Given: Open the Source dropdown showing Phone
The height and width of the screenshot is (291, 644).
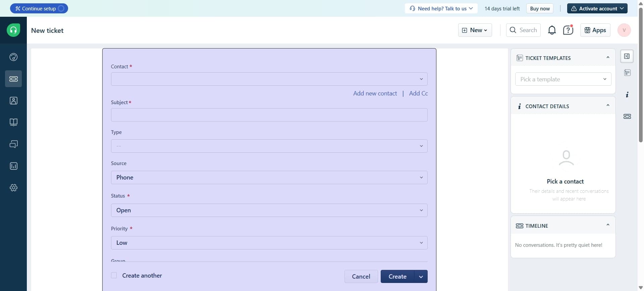Looking at the screenshot, I should click(x=269, y=177).
